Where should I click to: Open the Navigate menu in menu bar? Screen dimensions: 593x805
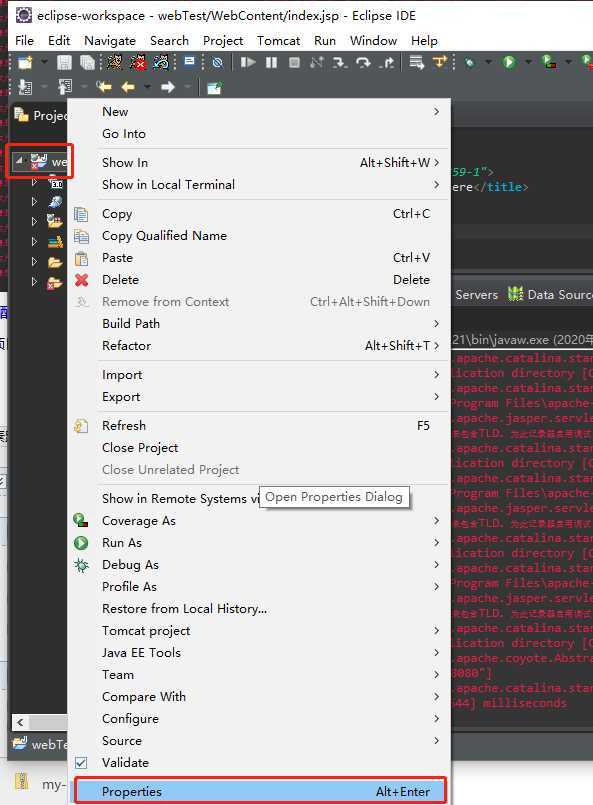coord(110,41)
